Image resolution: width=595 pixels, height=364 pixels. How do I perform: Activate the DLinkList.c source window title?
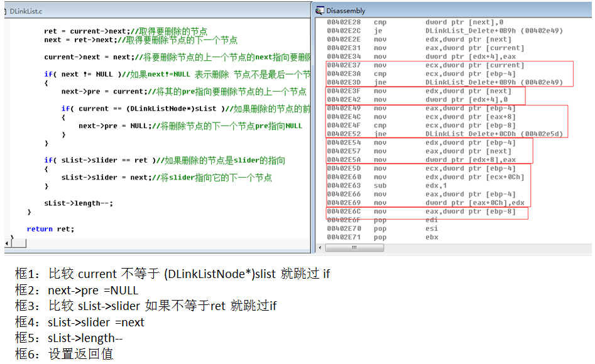click(x=26, y=11)
